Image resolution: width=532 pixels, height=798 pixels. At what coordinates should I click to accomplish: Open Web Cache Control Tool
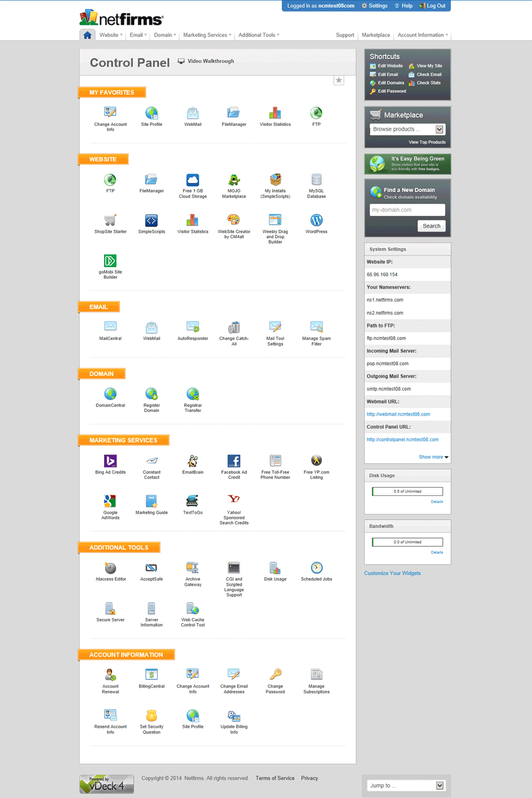coord(193,608)
